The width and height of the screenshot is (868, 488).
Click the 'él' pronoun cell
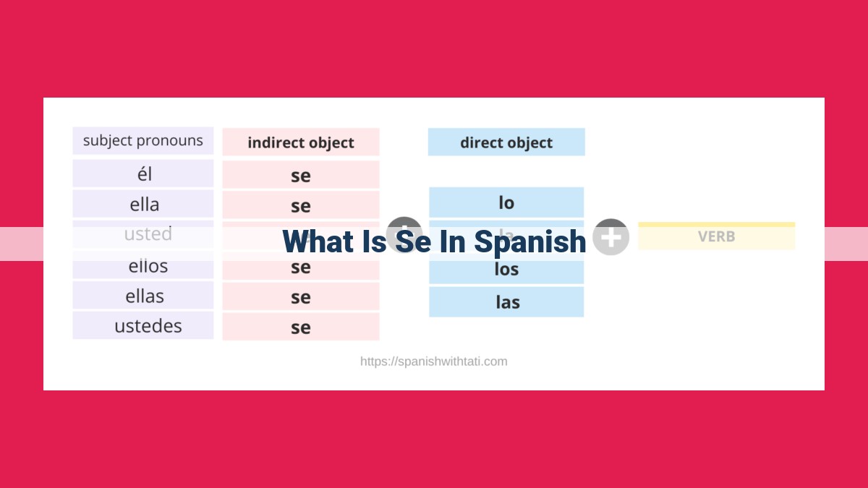tap(143, 174)
